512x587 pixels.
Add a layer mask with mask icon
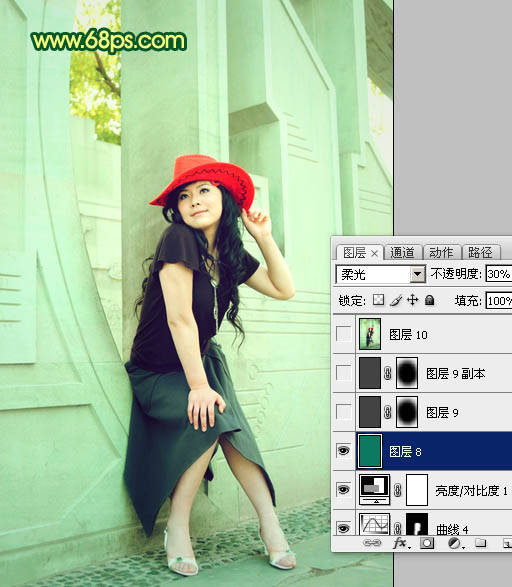pyautogui.click(x=427, y=542)
